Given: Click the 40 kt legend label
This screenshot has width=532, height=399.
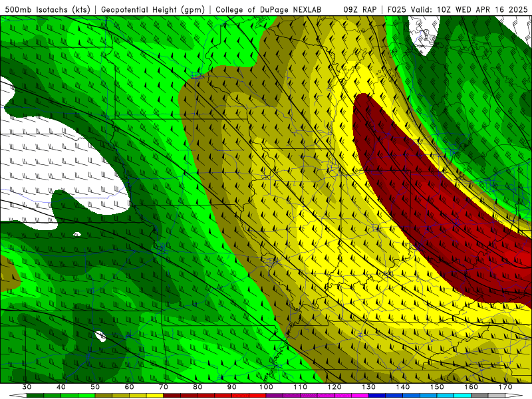Looking at the screenshot, I should 61,387.
